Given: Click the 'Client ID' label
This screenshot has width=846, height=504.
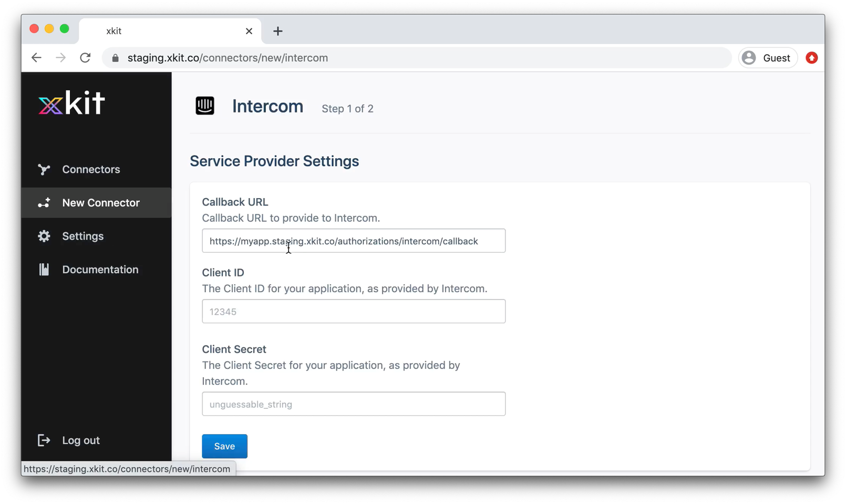Looking at the screenshot, I should tap(223, 273).
